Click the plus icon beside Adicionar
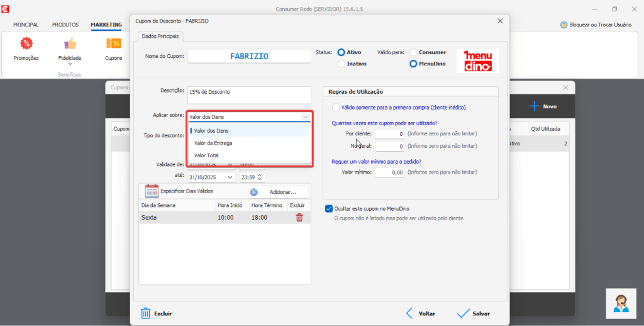The image size is (644, 326). point(254,192)
